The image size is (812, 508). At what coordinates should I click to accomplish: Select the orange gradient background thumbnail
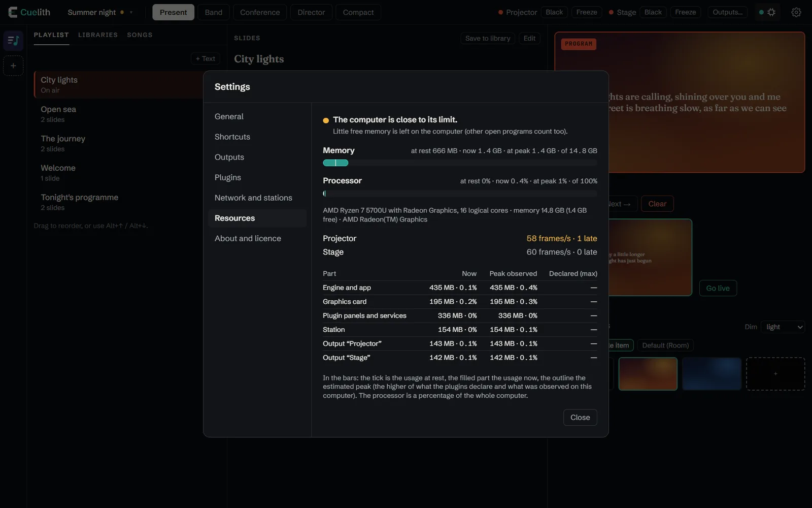(x=648, y=374)
